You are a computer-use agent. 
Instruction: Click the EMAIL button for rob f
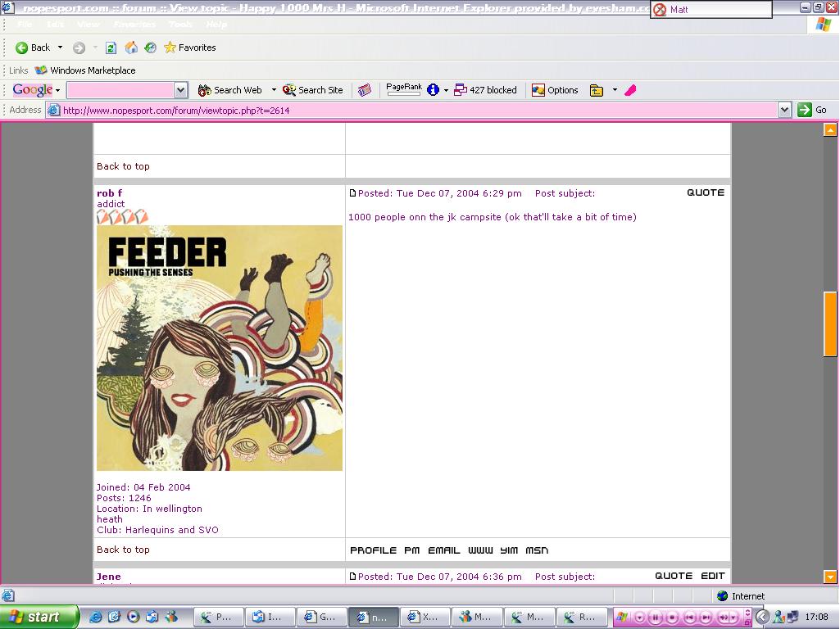(x=444, y=550)
